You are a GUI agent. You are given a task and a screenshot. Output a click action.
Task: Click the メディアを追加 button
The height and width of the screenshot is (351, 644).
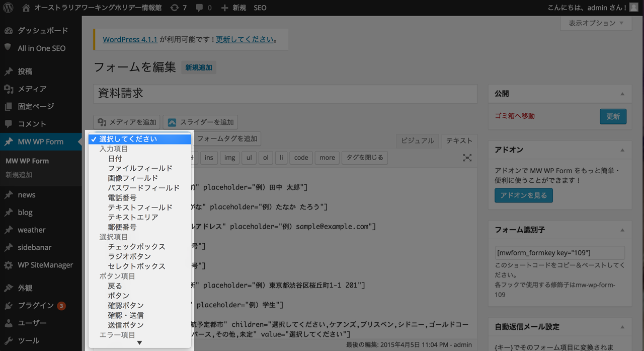click(x=127, y=122)
